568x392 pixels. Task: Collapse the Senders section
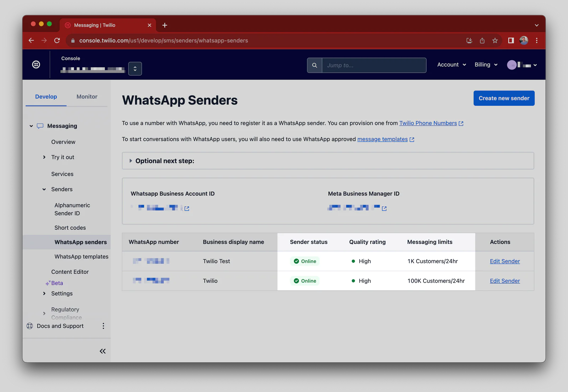[44, 189]
